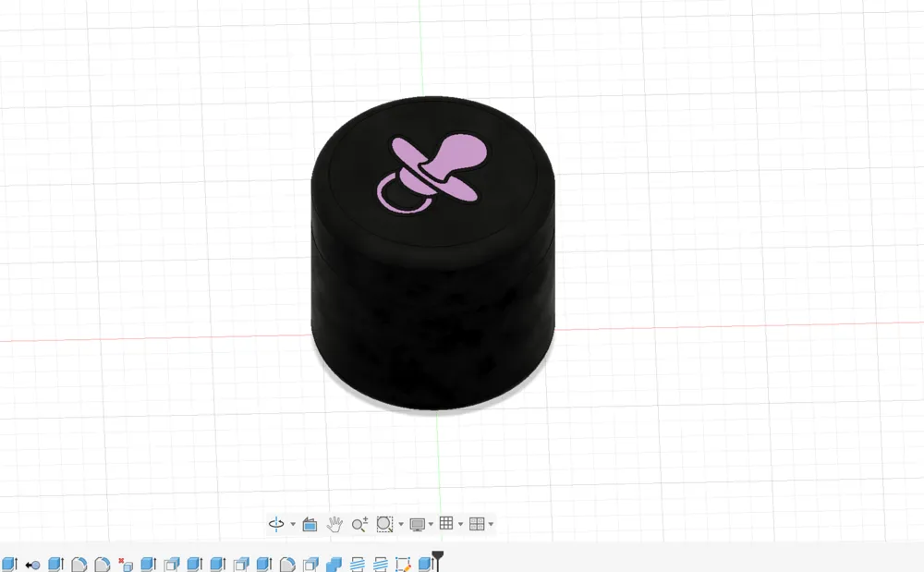Expand the Display Settings dropdown arrow
The height and width of the screenshot is (572, 924).
[x=431, y=524]
